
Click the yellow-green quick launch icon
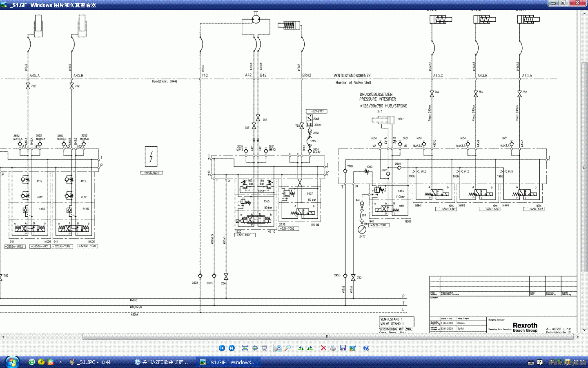tap(41, 362)
